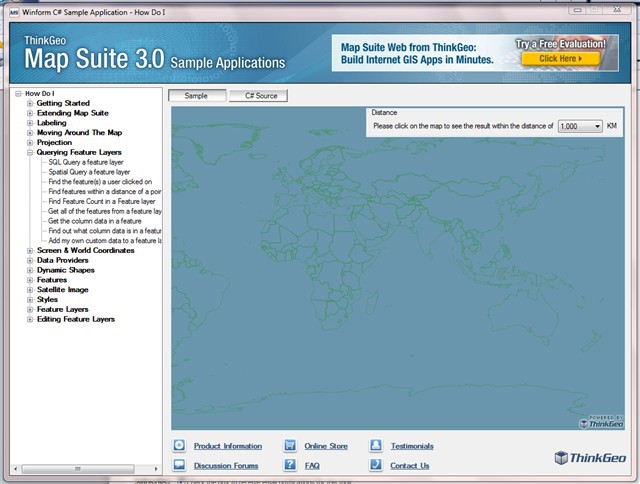Expand the Dynamic Shapes node
This screenshot has width=640, height=484.
pos(30,270)
